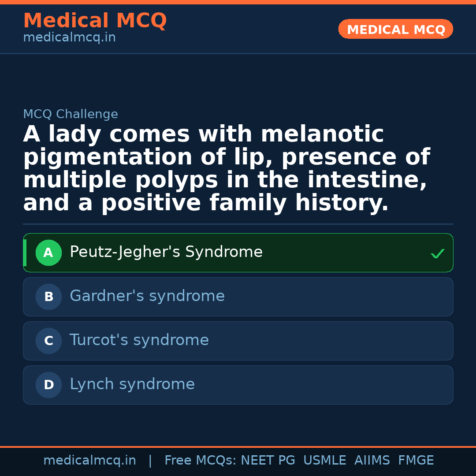Image resolution: width=476 pixels, height=476 pixels.
Task: Click the green checkmark on the correct answer
Action: click(x=437, y=253)
